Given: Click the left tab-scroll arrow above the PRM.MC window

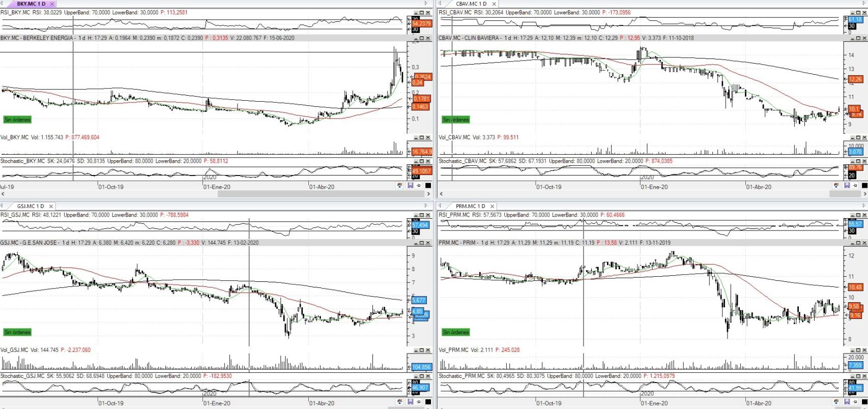Looking at the screenshot, I should 440,206.
